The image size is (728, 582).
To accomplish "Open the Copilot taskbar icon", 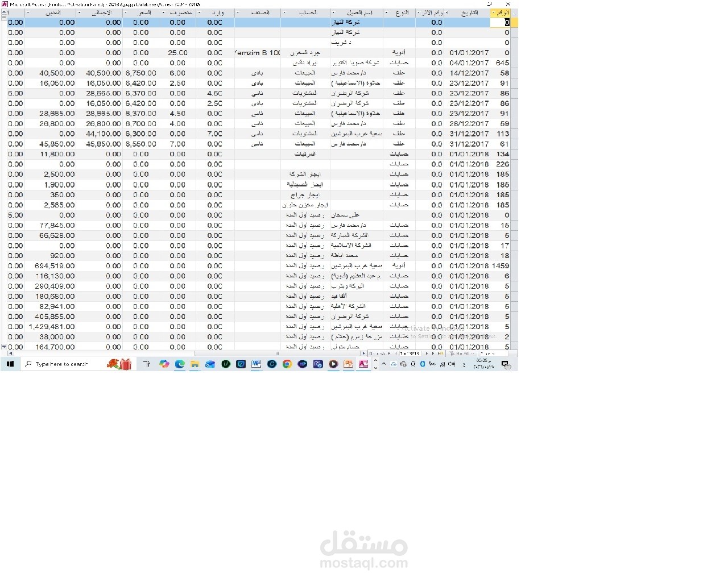I will 164,364.
